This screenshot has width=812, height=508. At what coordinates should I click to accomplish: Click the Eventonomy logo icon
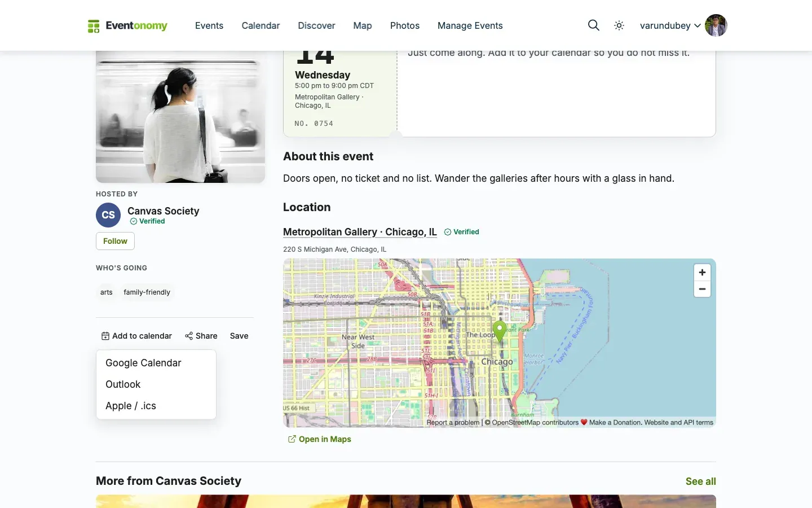(94, 26)
